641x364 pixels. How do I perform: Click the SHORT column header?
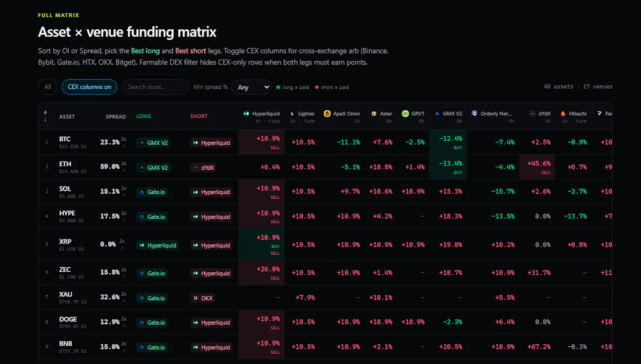click(x=199, y=116)
